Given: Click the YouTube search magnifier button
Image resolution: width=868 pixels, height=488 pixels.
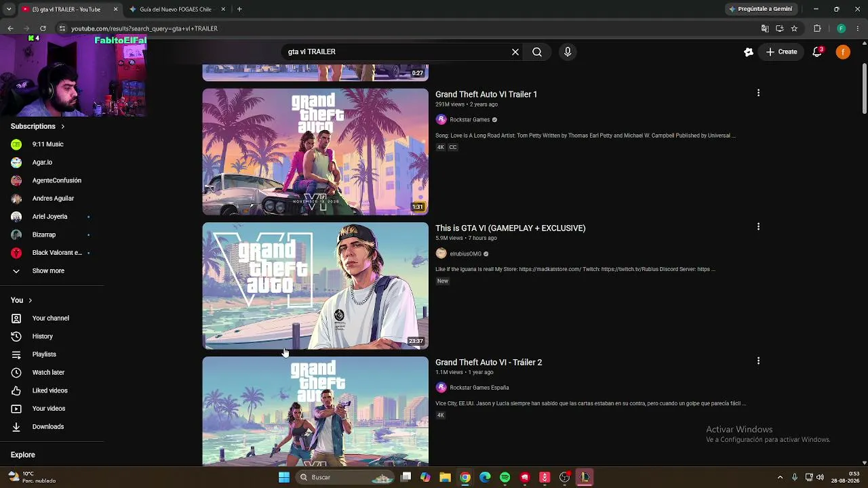Looking at the screenshot, I should (x=537, y=52).
